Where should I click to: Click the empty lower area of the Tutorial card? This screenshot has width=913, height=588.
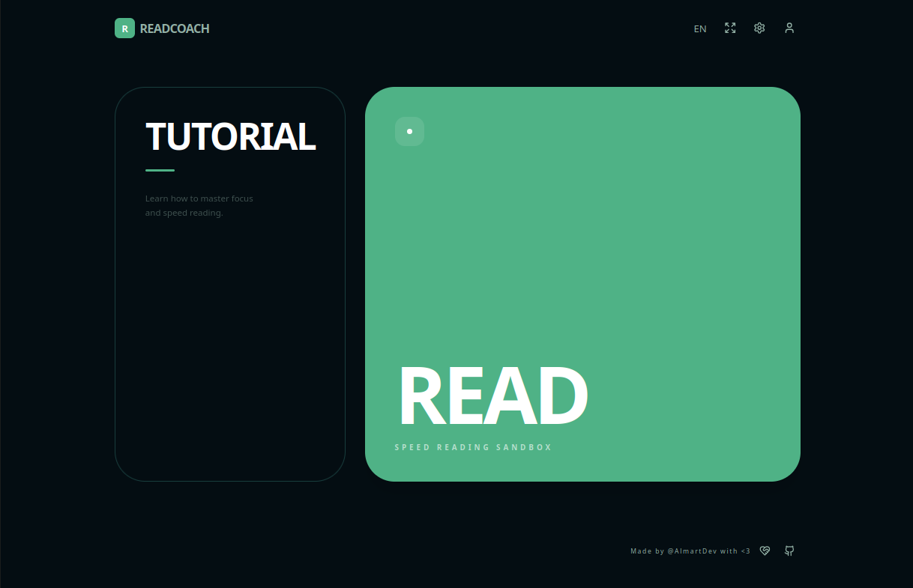pyautogui.click(x=229, y=360)
